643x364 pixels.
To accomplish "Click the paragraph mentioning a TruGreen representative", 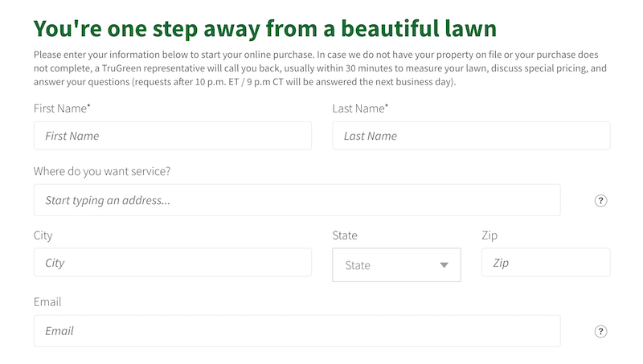I will pos(320,68).
